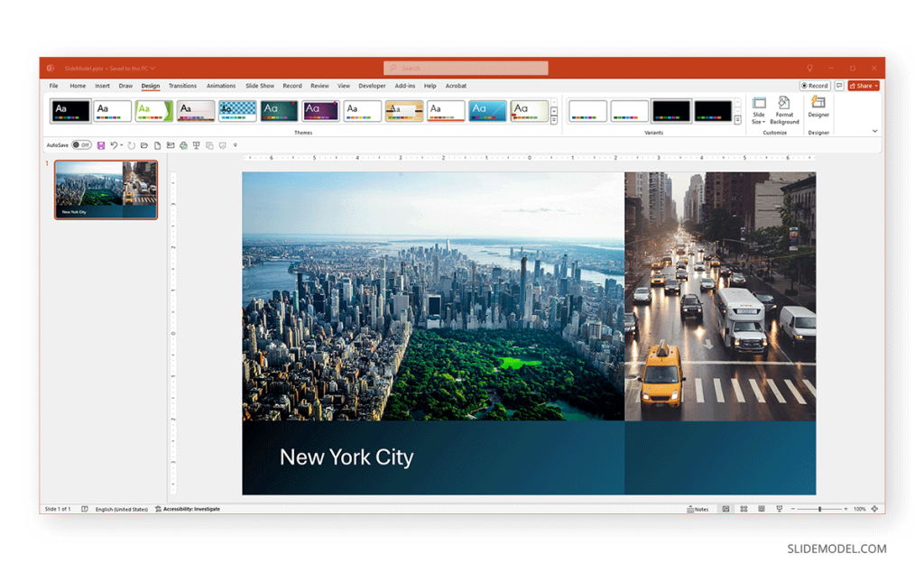Click the Fit slide to window icon
Image resolution: width=924 pixels, height=572 pixels.
coord(873,508)
